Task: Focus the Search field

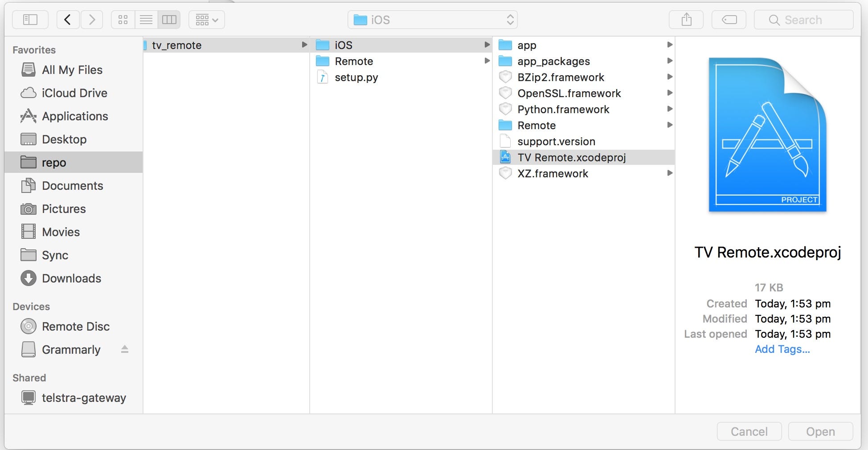Action: [x=804, y=20]
